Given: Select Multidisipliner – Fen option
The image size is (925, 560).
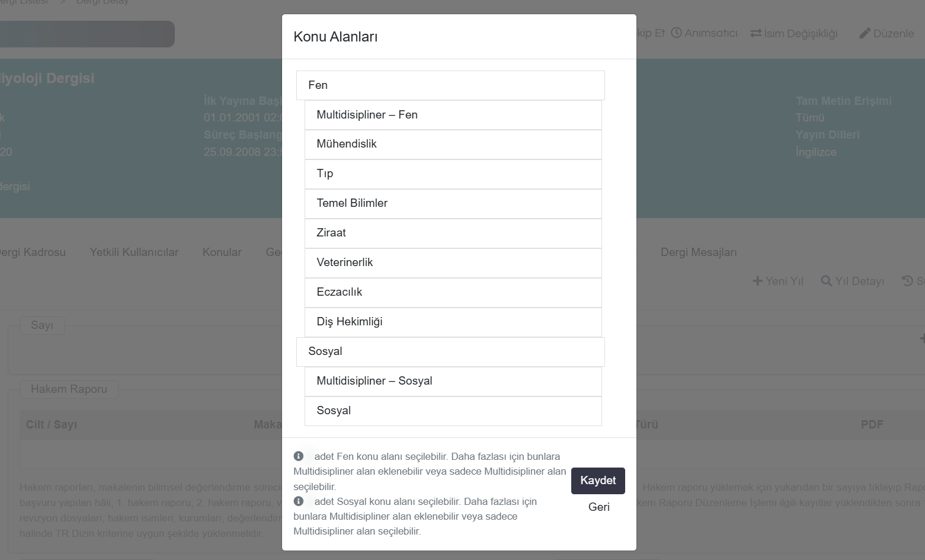Looking at the screenshot, I should [x=453, y=115].
